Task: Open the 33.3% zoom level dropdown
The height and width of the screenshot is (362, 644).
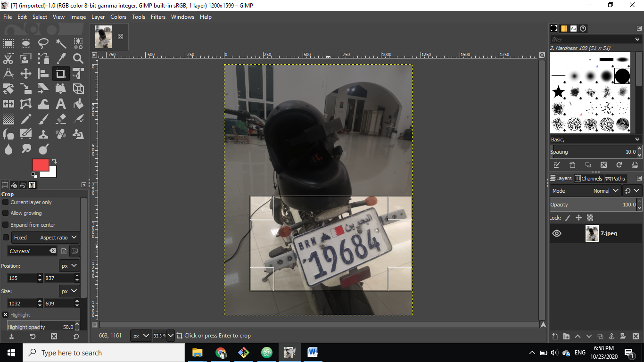Action: (170, 336)
